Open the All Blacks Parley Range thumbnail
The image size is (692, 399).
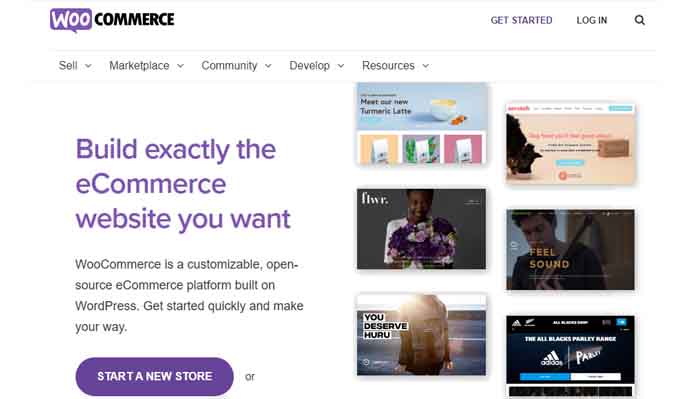coord(570,355)
